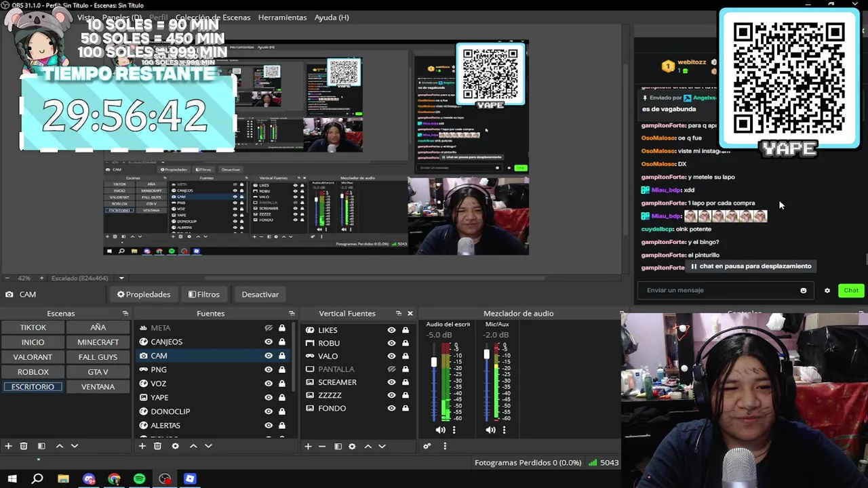Switch to the GTA V scene
This screenshot has height=488, width=868.
98,372
